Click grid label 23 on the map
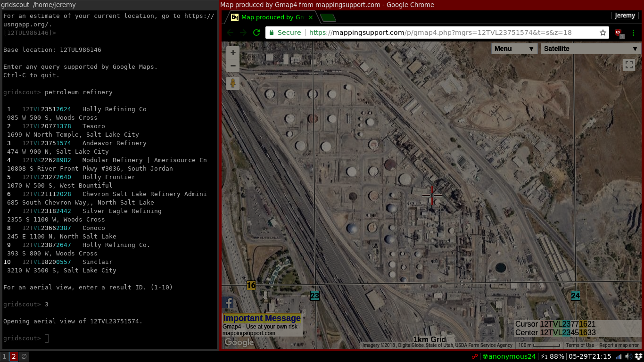Image resolution: width=644 pixels, height=362 pixels. click(x=314, y=296)
